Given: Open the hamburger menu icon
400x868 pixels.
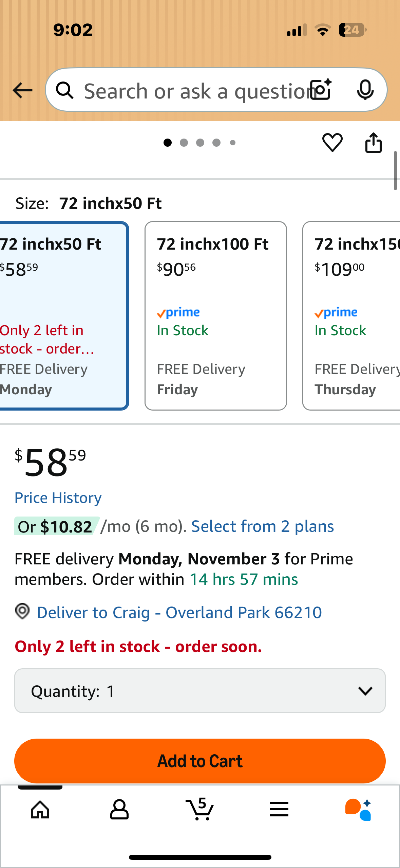Looking at the screenshot, I should (x=279, y=810).
